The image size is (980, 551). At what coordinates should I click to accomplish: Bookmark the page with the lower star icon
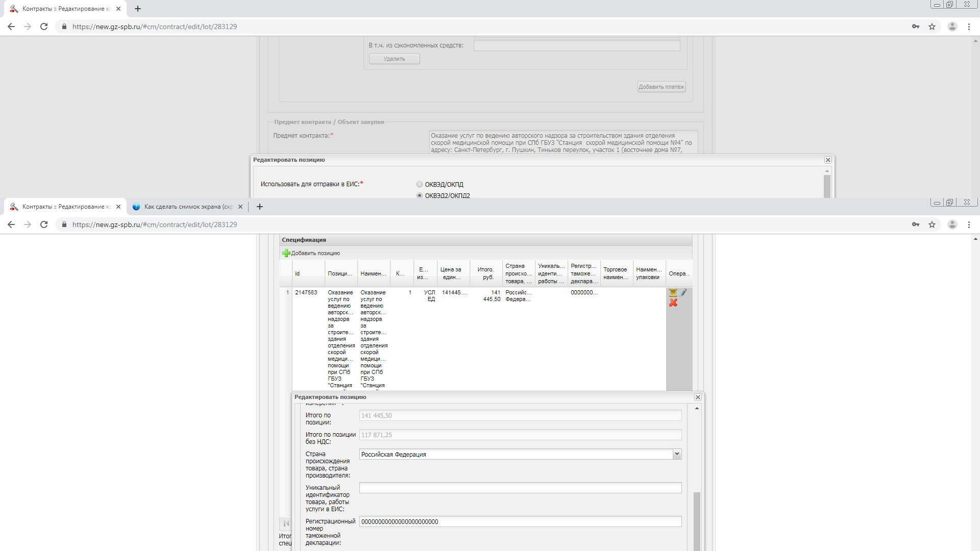point(932,224)
